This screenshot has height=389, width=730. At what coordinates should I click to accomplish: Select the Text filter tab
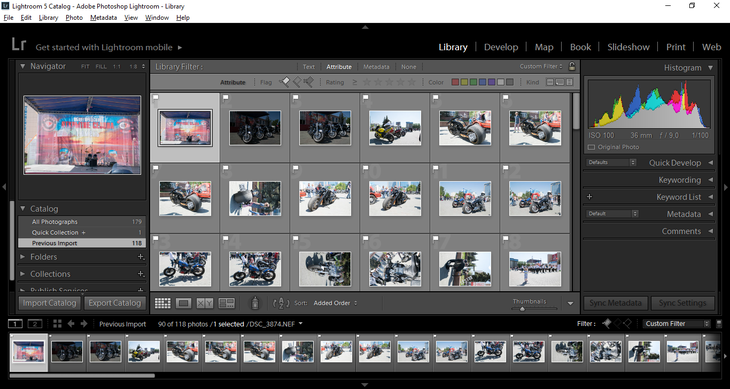coord(309,67)
